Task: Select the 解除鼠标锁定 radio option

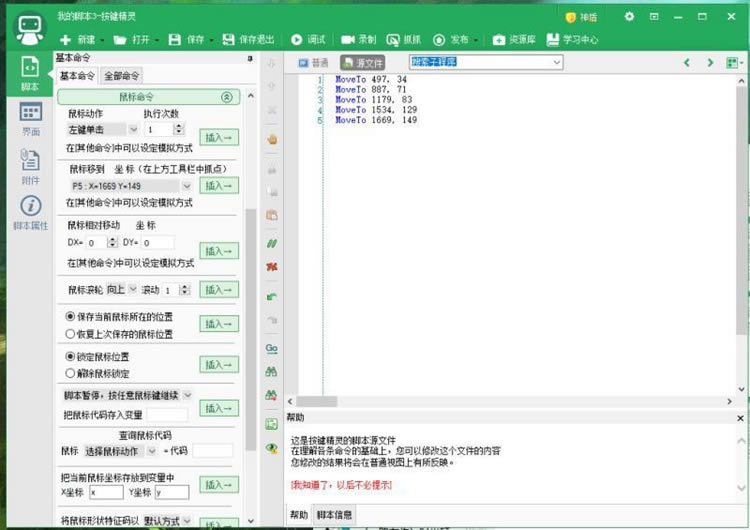Action: pyautogui.click(x=70, y=372)
